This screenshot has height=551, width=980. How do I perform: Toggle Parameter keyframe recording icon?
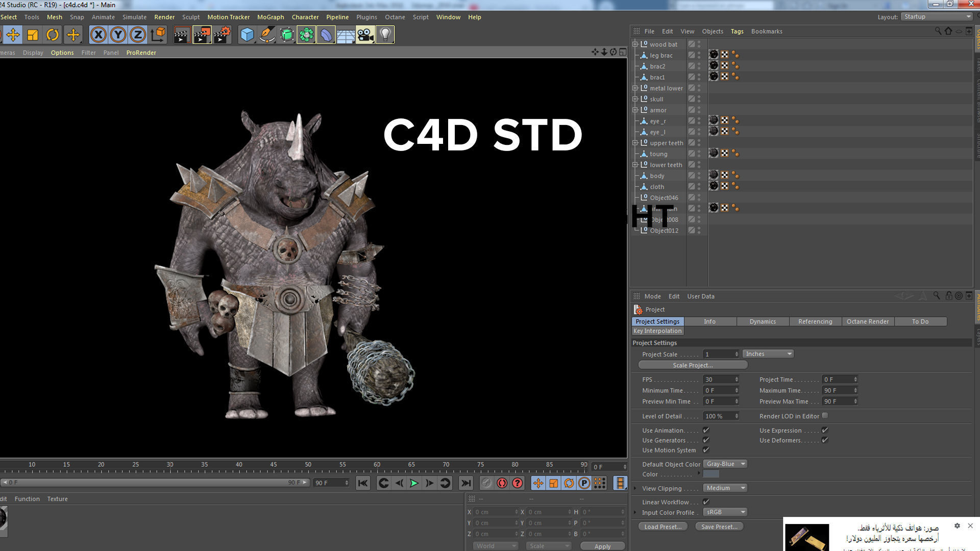click(584, 483)
